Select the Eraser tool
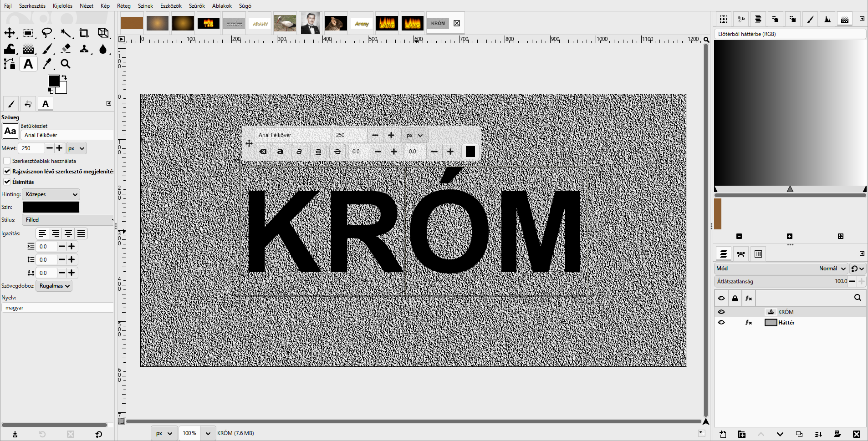This screenshot has height=441, width=868. [66, 49]
